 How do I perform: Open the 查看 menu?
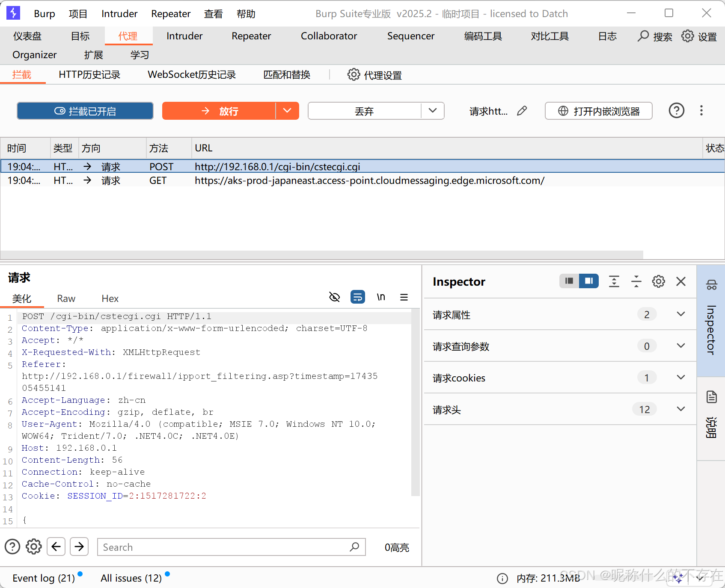[x=213, y=14]
